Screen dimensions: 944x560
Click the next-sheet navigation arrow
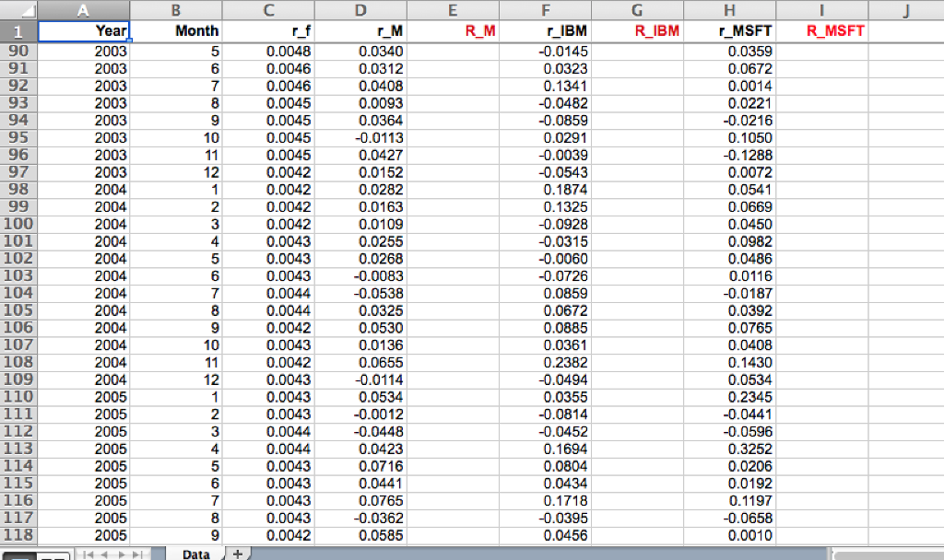(x=120, y=554)
